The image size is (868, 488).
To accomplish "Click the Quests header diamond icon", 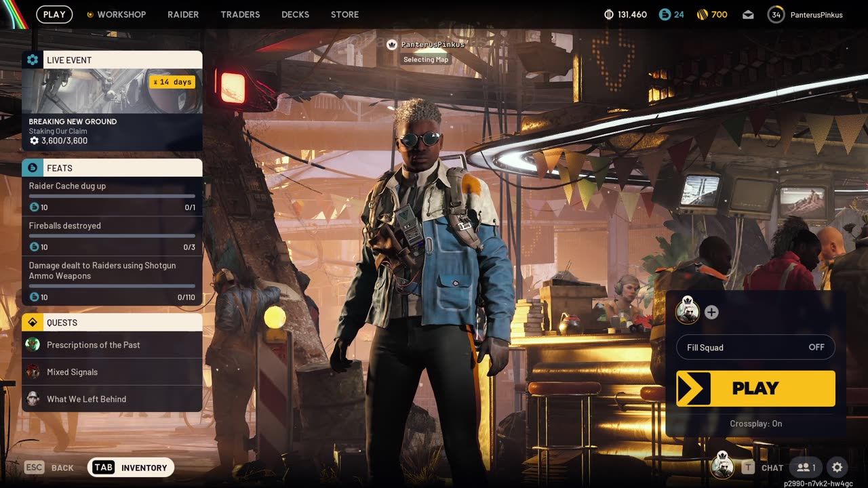I will [33, 322].
